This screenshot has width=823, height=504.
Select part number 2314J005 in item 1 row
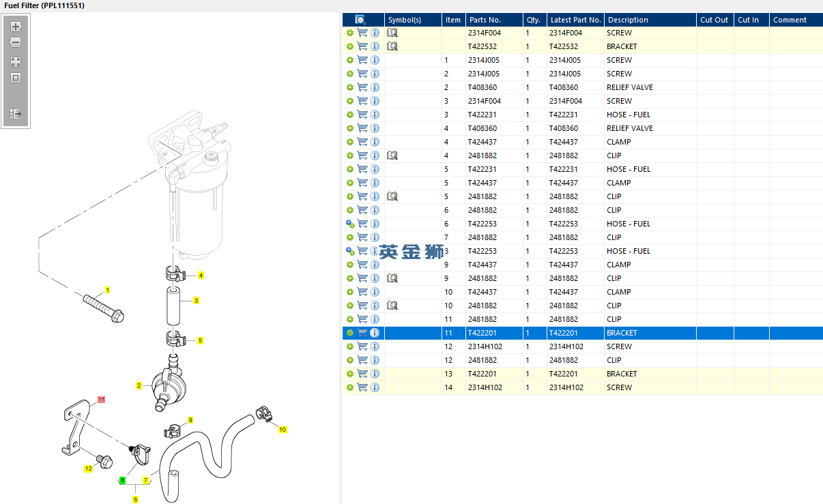click(484, 60)
